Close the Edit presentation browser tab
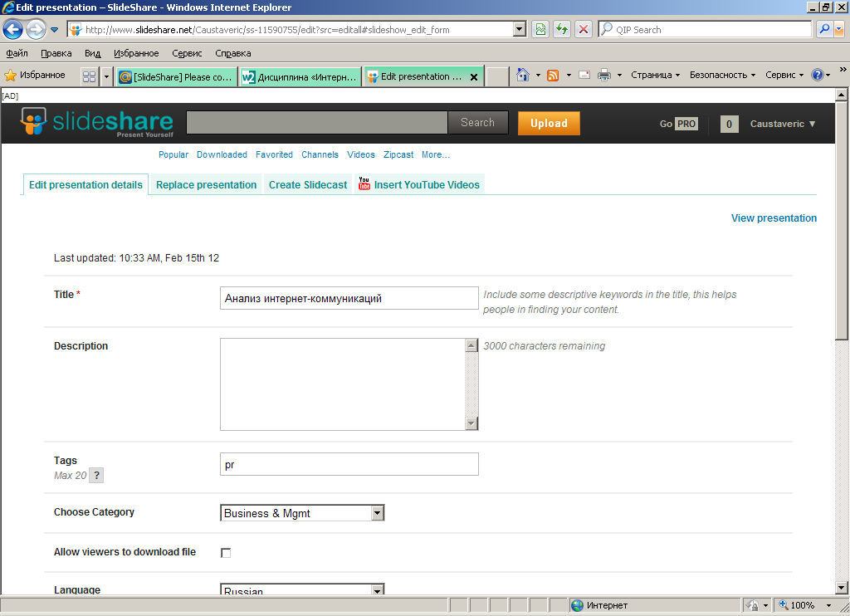 (474, 77)
